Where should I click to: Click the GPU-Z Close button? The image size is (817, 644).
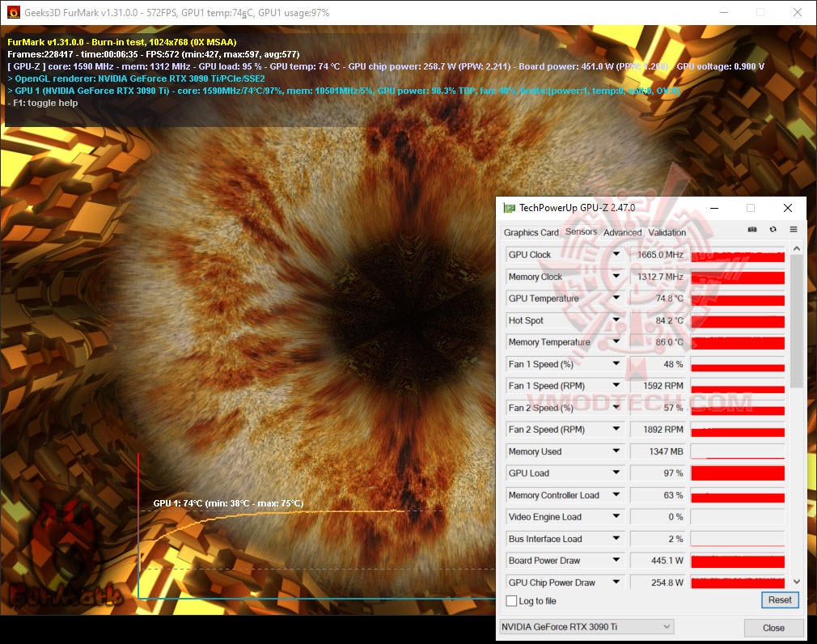click(773, 628)
